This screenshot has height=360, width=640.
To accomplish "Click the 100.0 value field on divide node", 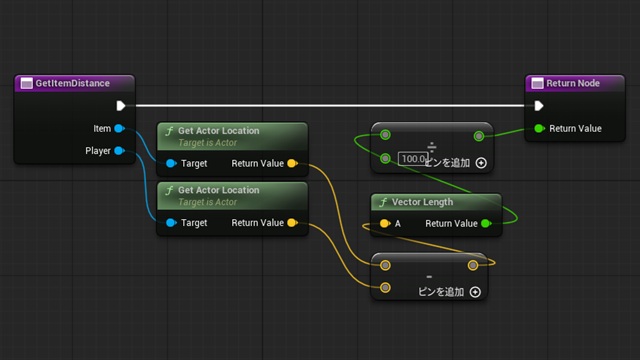I will tap(413, 159).
